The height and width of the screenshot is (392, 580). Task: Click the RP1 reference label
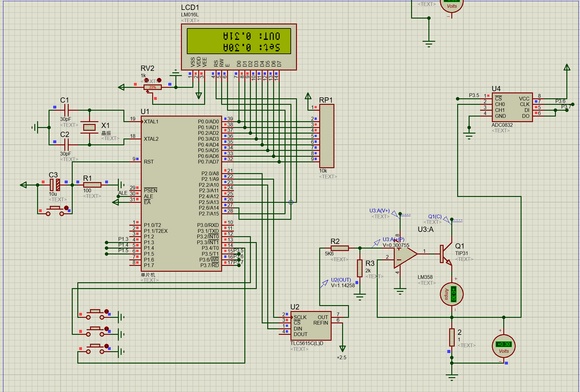[326, 100]
